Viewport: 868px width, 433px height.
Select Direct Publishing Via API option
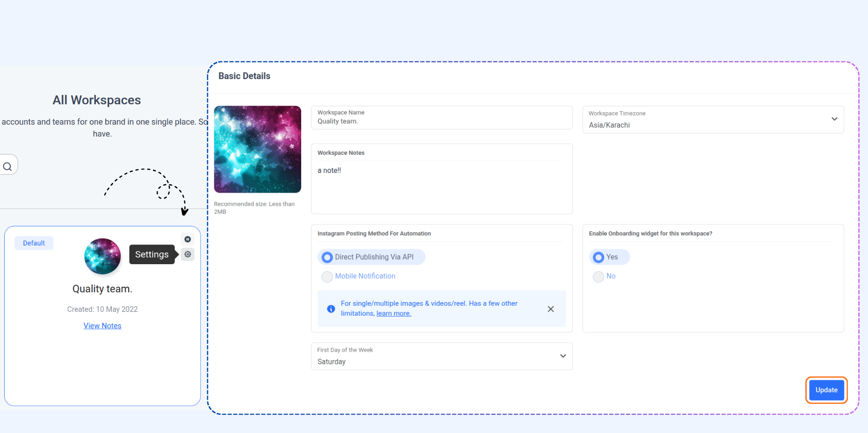(x=371, y=257)
